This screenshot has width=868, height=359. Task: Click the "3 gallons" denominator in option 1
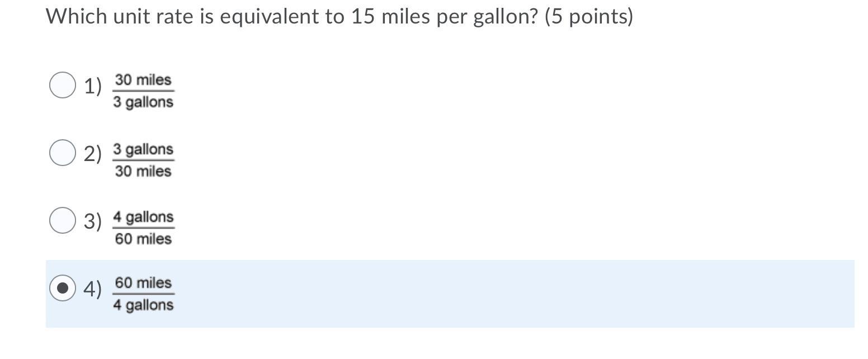(x=143, y=102)
